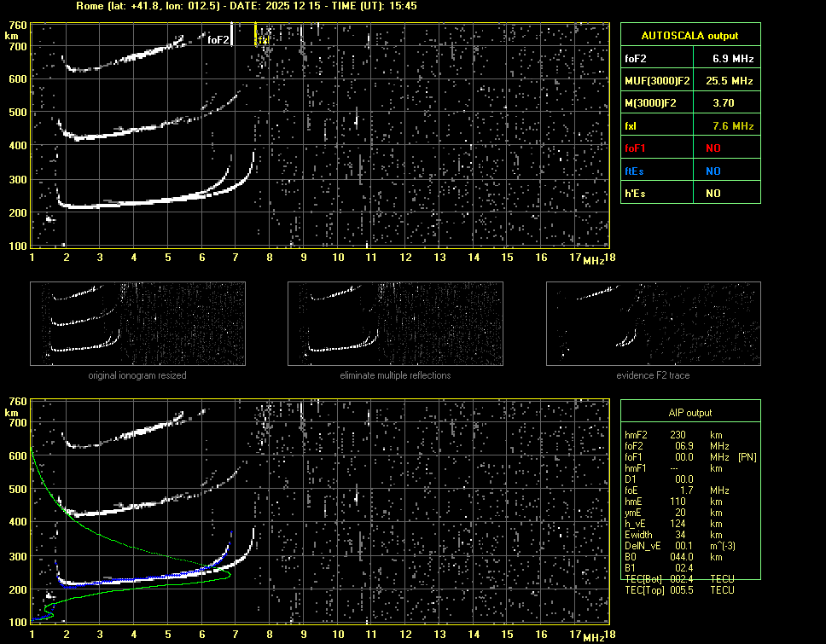Open the 'eliminate multiple reflections' thumbnail
826x644 pixels.
pos(395,323)
